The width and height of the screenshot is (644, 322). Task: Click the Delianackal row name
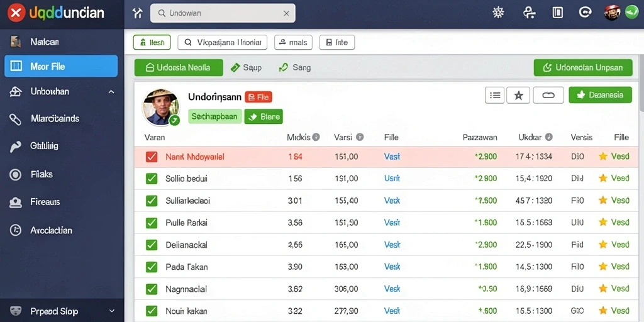coord(186,245)
